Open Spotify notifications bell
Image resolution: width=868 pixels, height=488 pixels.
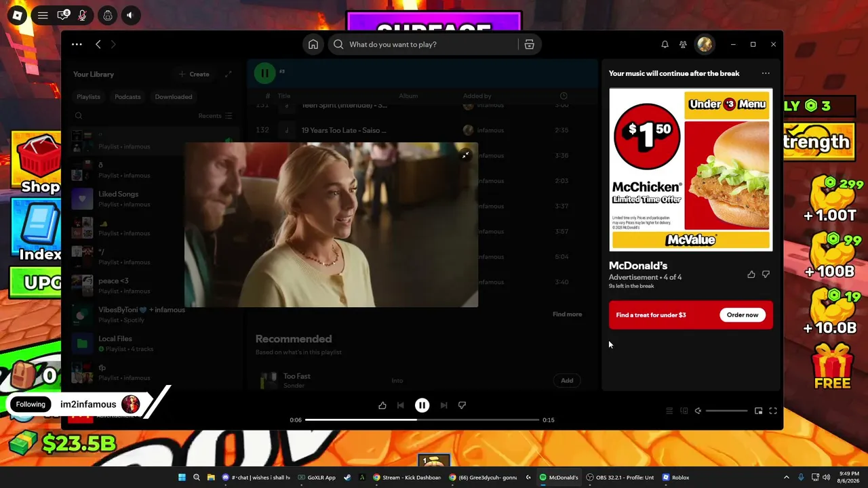665,44
